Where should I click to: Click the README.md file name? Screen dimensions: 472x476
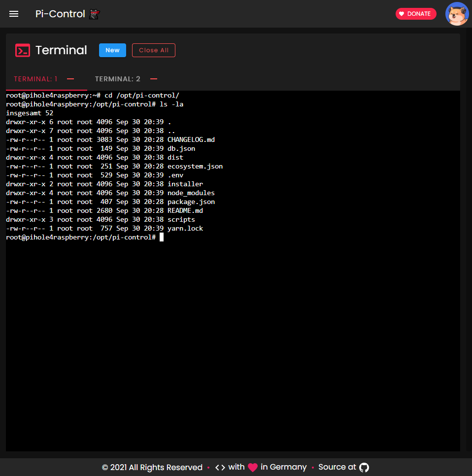(185, 211)
